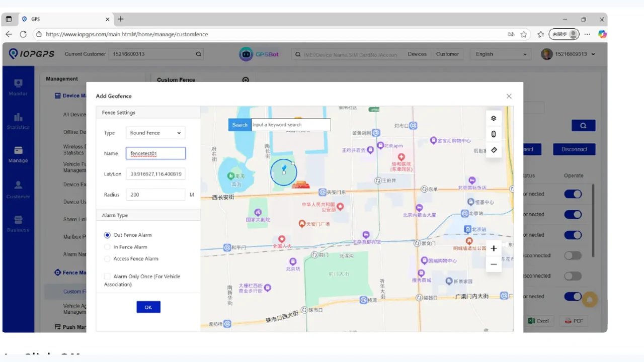Open the Business sidebar section

click(x=18, y=224)
